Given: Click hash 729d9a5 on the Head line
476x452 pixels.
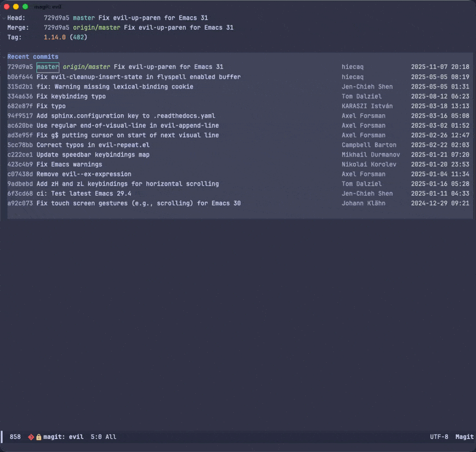Looking at the screenshot, I should pos(57,18).
